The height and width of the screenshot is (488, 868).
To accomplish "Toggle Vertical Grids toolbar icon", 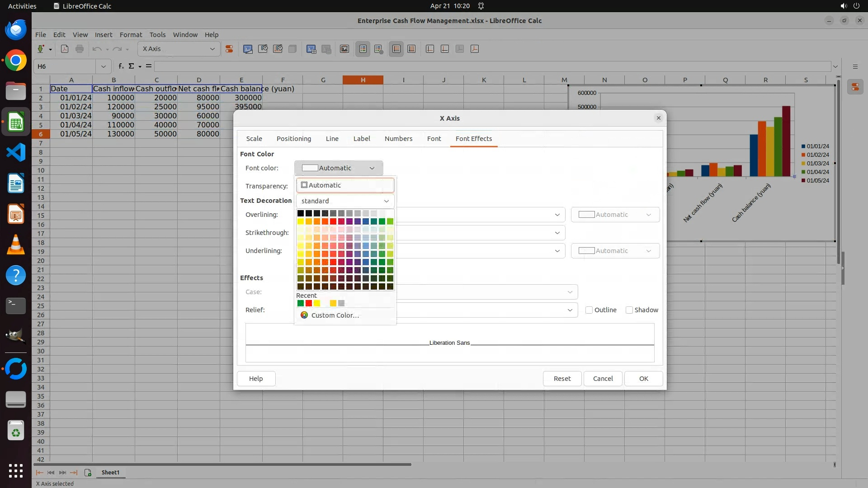I will (411, 49).
